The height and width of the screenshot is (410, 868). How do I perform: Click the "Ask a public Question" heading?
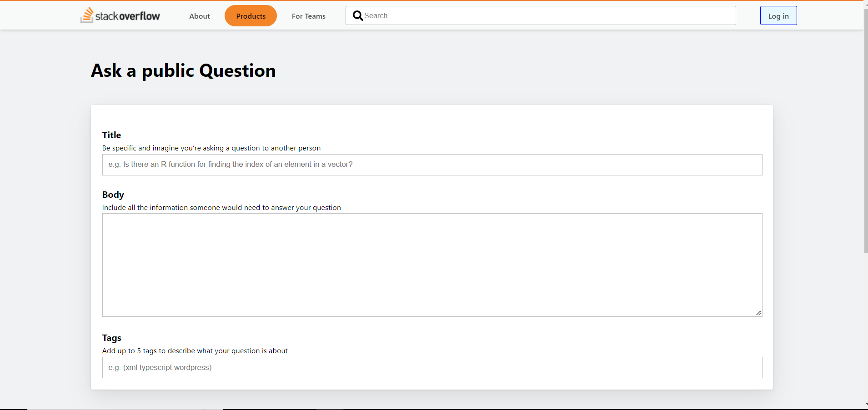pyautogui.click(x=183, y=71)
